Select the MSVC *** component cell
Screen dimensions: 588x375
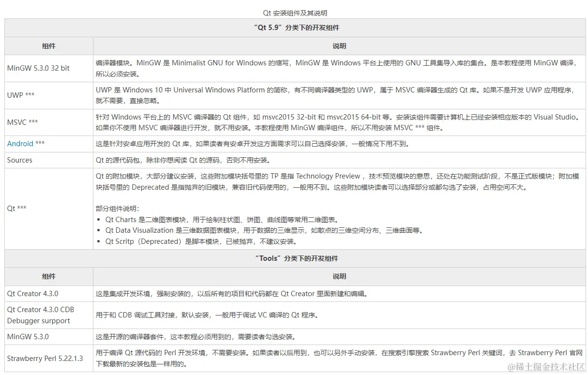(49, 122)
